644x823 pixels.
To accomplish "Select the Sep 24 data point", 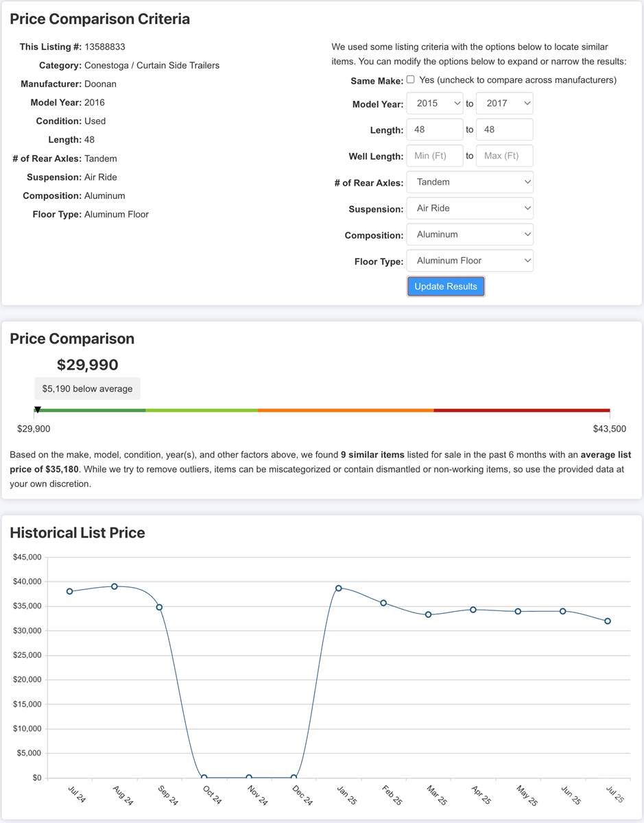I will (159, 607).
